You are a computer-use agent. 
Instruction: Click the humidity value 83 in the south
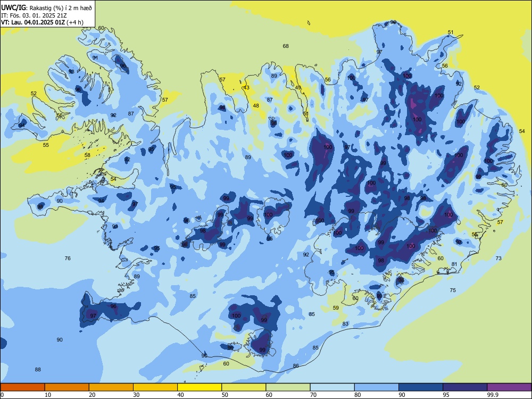point(345,323)
